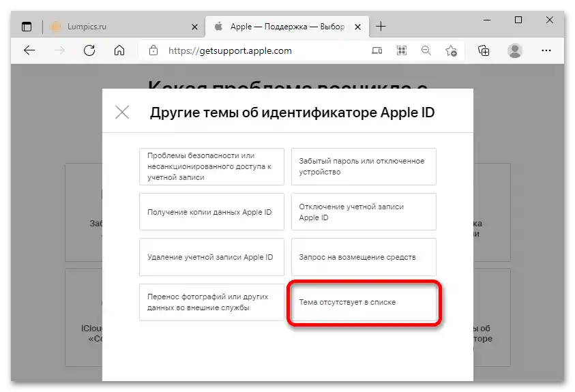575x392 pixels.
Task: Switch to the Lumpics.ru tab
Action: tap(125, 27)
